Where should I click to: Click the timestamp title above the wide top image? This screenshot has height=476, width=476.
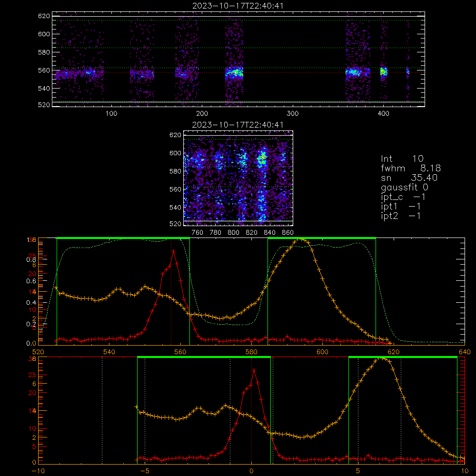[238, 6]
